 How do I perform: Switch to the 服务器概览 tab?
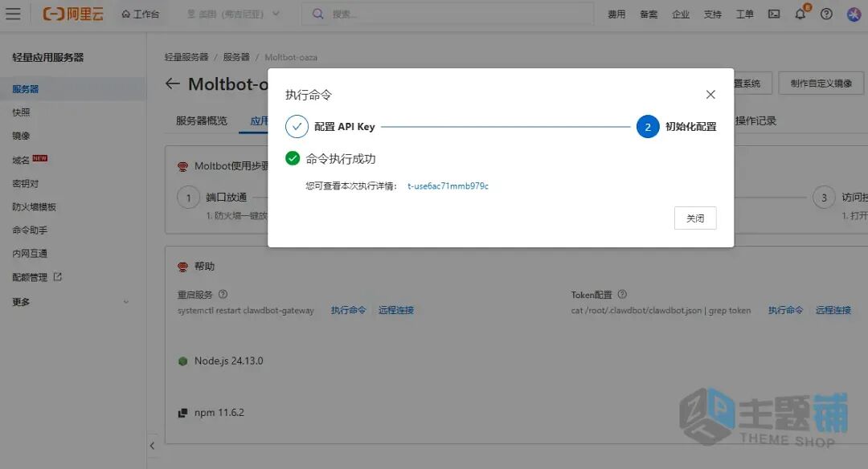(x=202, y=120)
